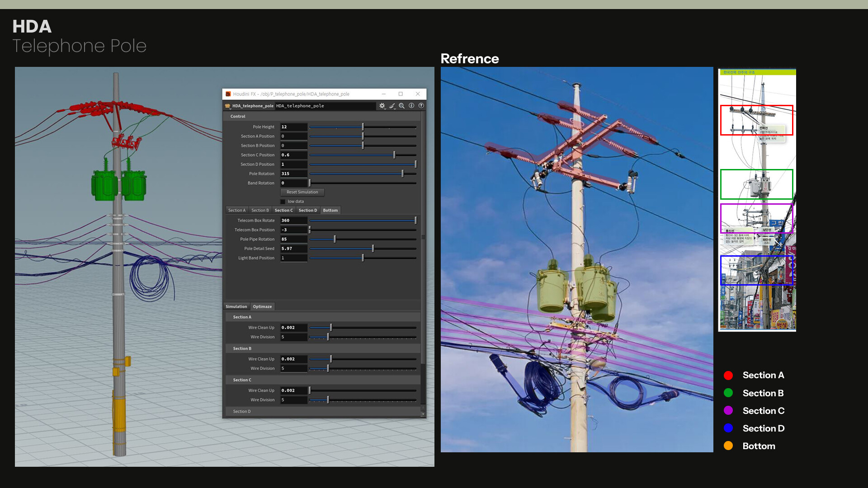Click the Pole Rotation slider handle

[402, 174]
